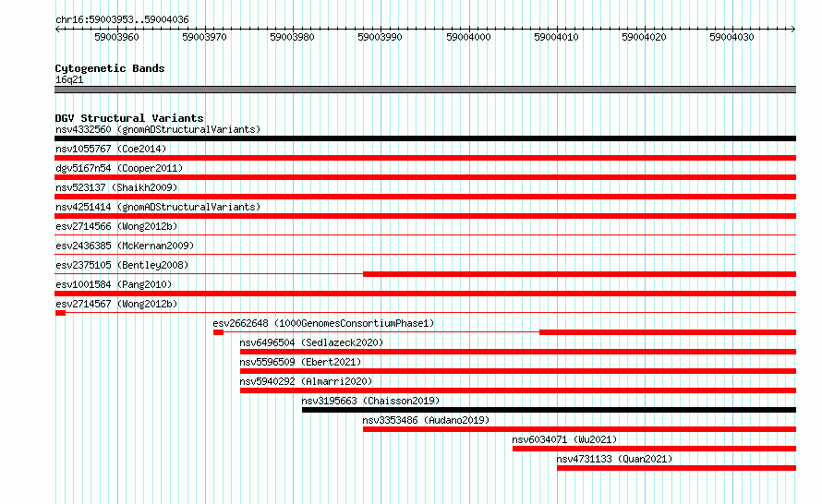Click the 59004030 ruler tick label
The image size is (822, 504).
(731, 37)
